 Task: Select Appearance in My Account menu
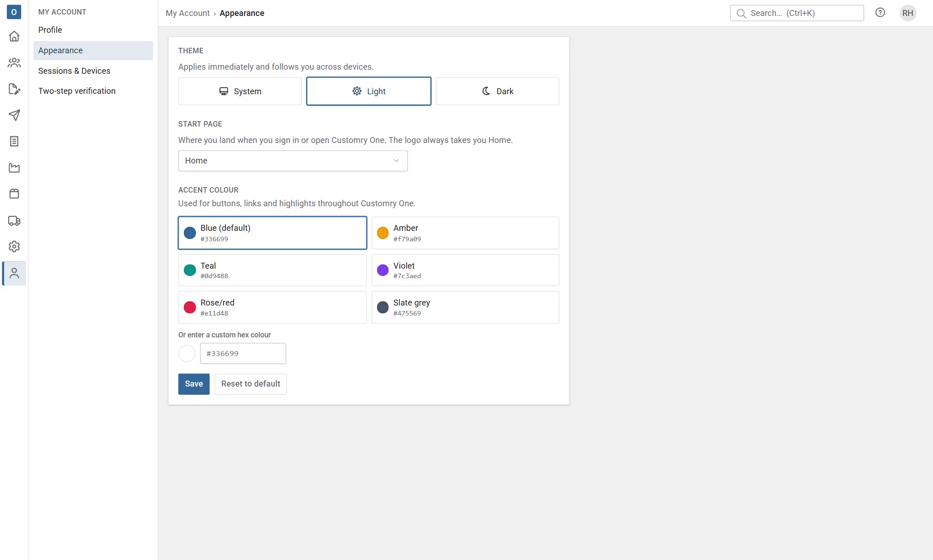pyautogui.click(x=93, y=51)
